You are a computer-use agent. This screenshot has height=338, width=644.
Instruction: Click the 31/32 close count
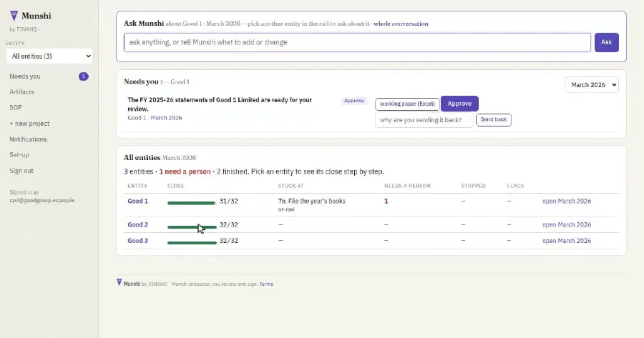coord(228,201)
